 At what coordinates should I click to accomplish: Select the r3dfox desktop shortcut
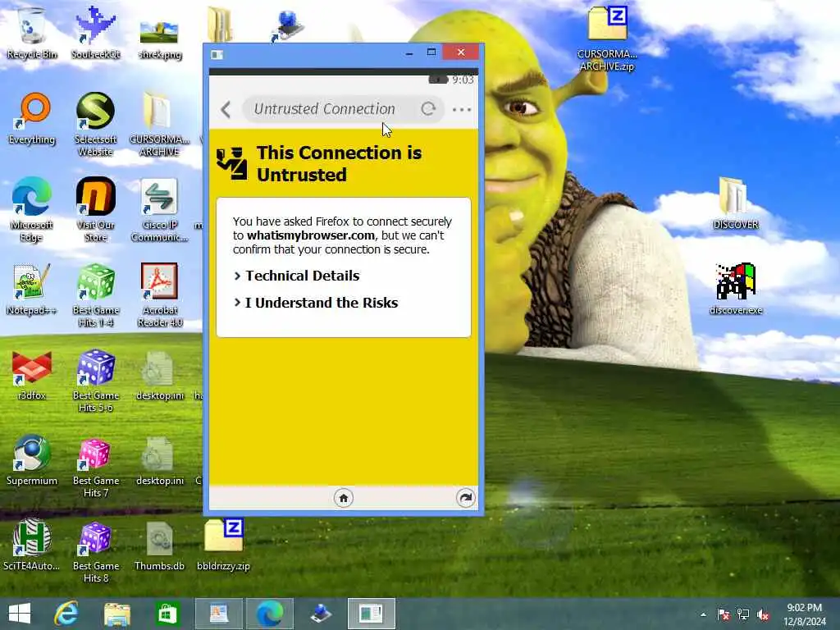32,374
